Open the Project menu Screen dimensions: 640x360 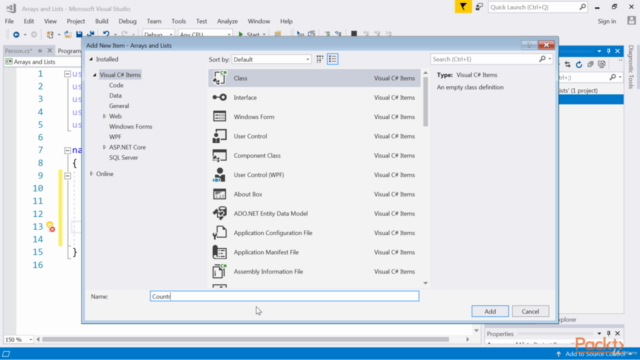tap(76, 21)
